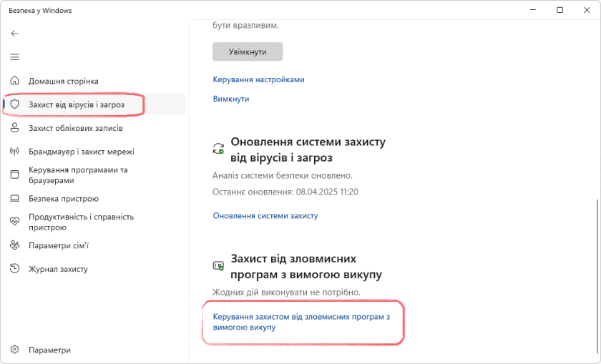Open the hamburger navigation menu icon

[x=14, y=57]
